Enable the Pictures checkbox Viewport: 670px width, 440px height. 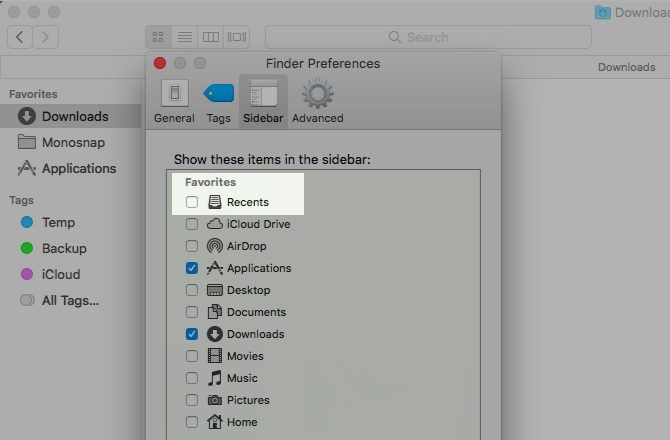[x=192, y=400]
